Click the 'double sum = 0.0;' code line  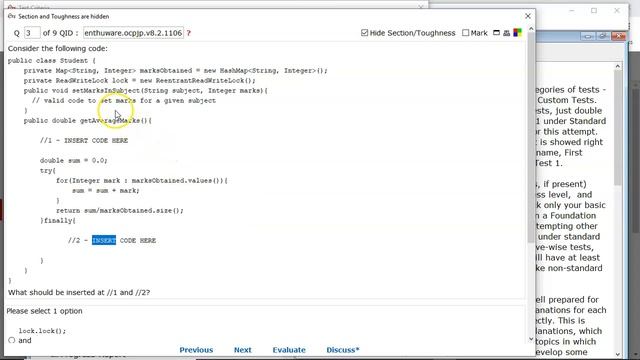tap(74, 160)
